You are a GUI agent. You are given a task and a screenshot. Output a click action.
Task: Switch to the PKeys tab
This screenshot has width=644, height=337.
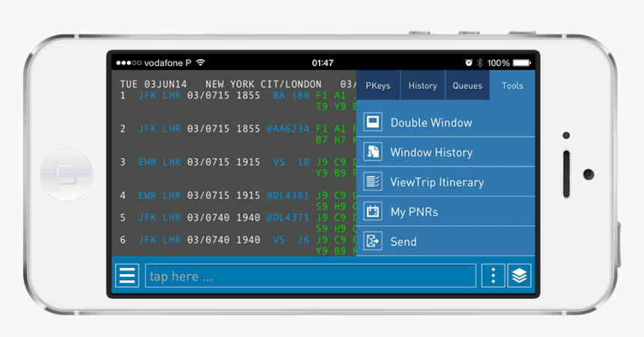[x=378, y=85]
